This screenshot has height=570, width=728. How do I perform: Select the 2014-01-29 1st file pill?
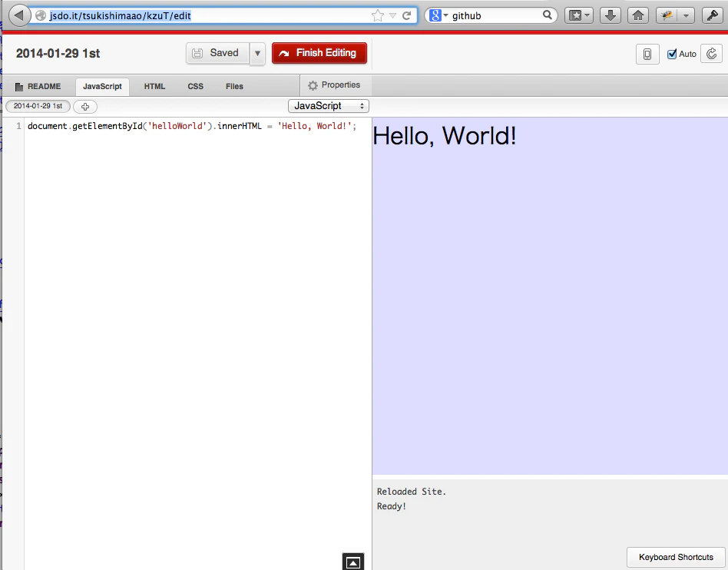coord(38,106)
